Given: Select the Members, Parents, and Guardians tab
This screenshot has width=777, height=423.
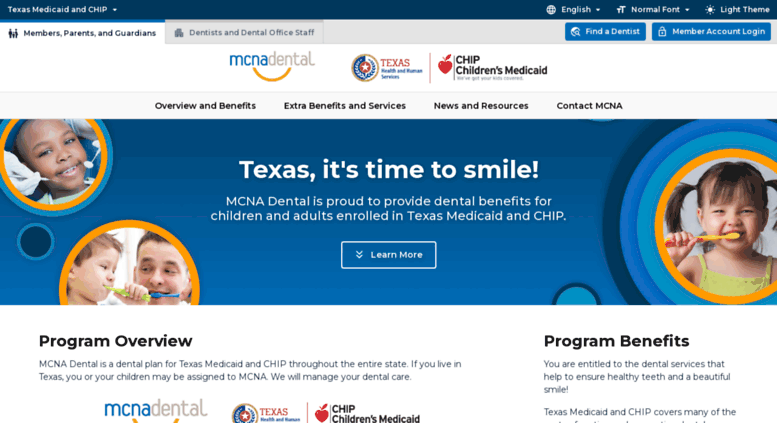Looking at the screenshot, I should coord(82,33).
